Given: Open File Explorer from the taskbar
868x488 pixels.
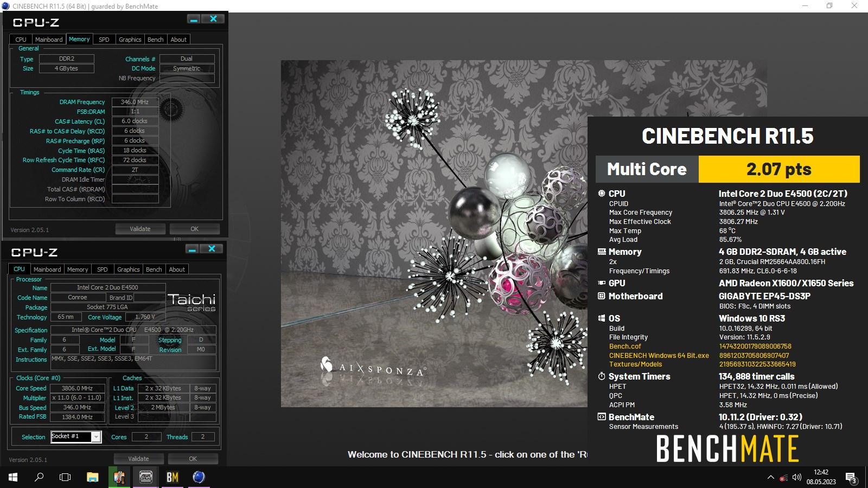Looking at the screenshot, I should (92, 477).
